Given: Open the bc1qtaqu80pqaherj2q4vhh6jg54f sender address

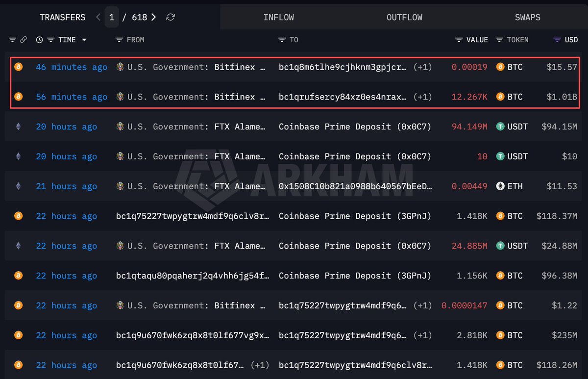Looking at the screenshot, I should tap(193, 276).
